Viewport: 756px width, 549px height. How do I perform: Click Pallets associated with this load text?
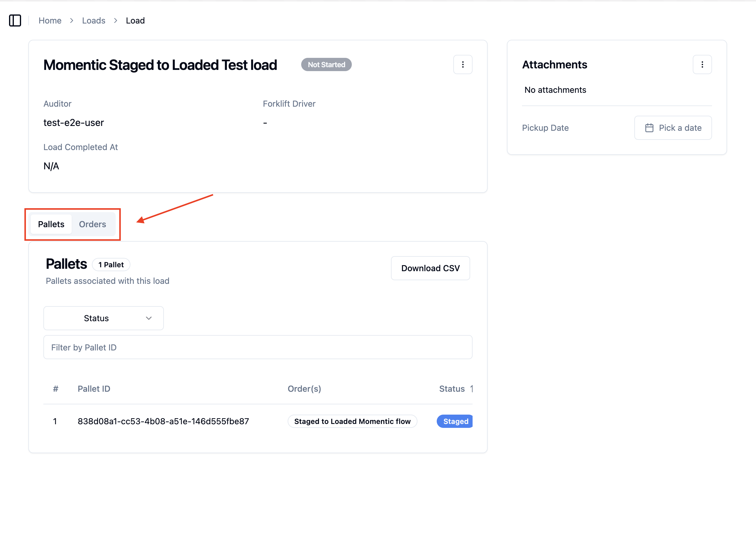(107, 281)
